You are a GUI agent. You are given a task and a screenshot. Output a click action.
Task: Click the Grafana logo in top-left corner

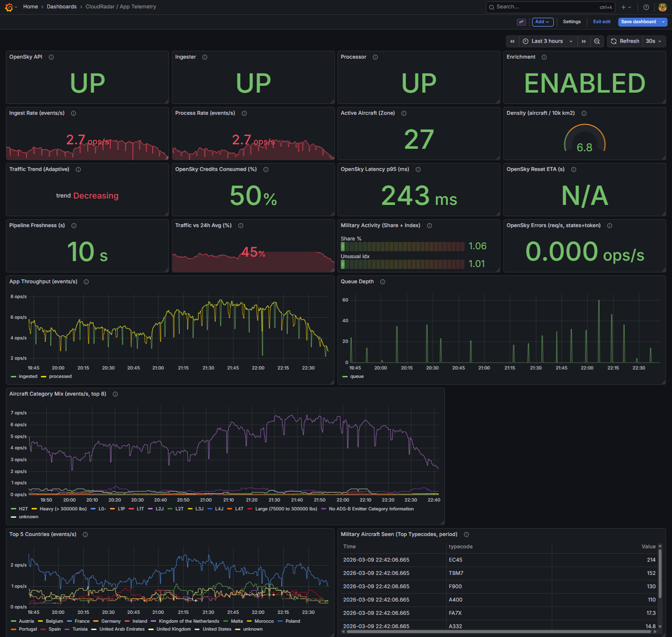point(9,7)
